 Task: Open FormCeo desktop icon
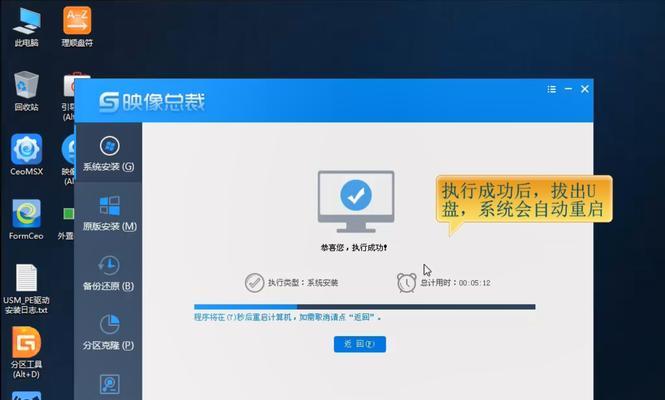pyautogui.click(x=26, y=219)
